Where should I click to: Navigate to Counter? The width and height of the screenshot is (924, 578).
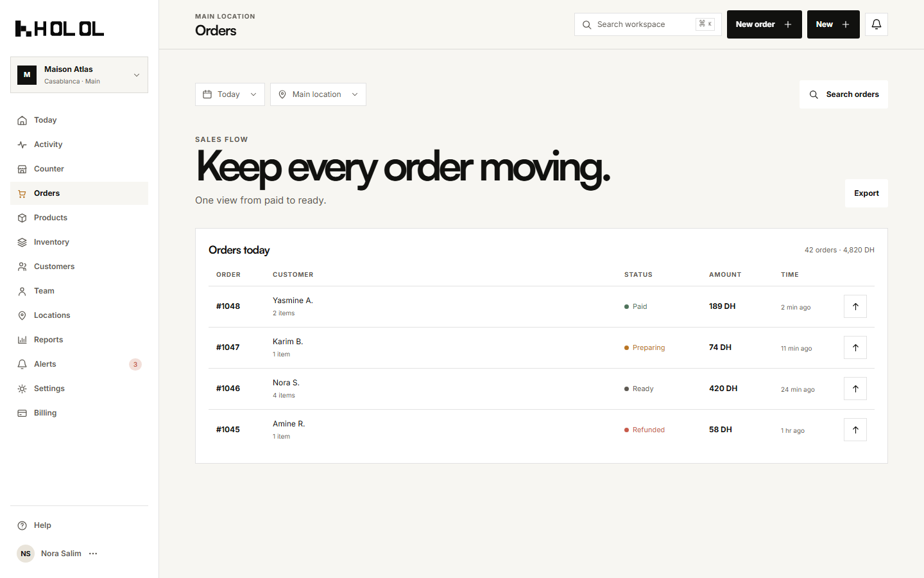click(x=79, y=169)
